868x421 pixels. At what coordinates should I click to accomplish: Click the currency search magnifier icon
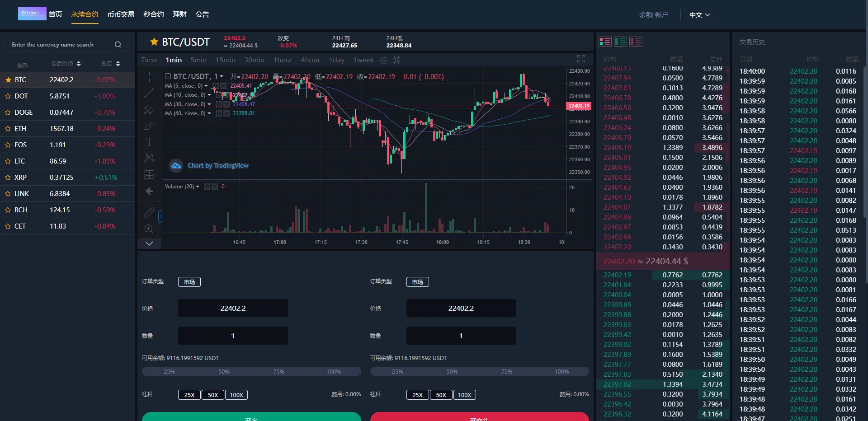(x=118, y=45)
